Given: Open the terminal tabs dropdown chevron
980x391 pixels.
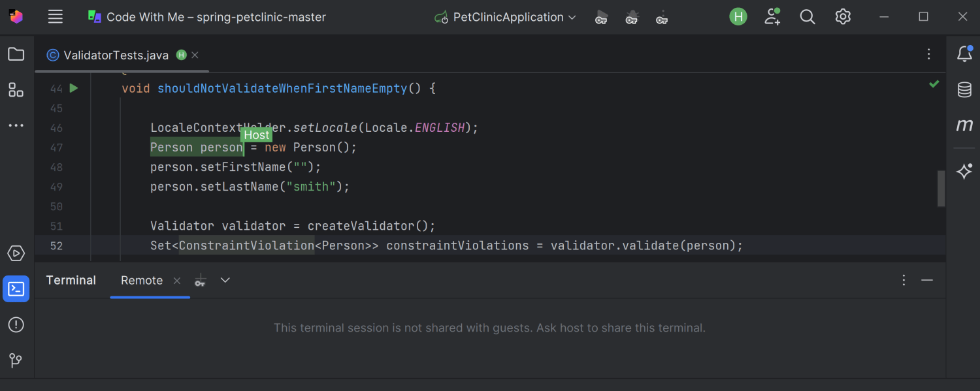Looking at the screenshot, I should 225,280.
